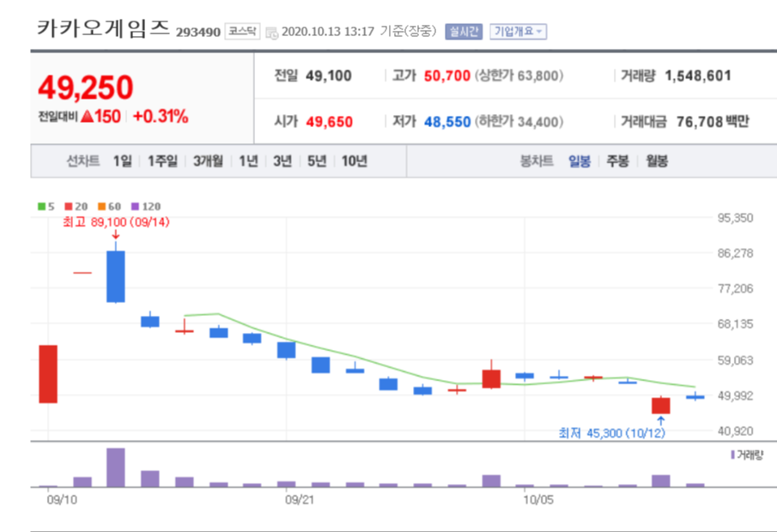Click the 최고 89,100 (09/14) label
The height and width of the screenshot is (532, 777).
pos(116,222)
